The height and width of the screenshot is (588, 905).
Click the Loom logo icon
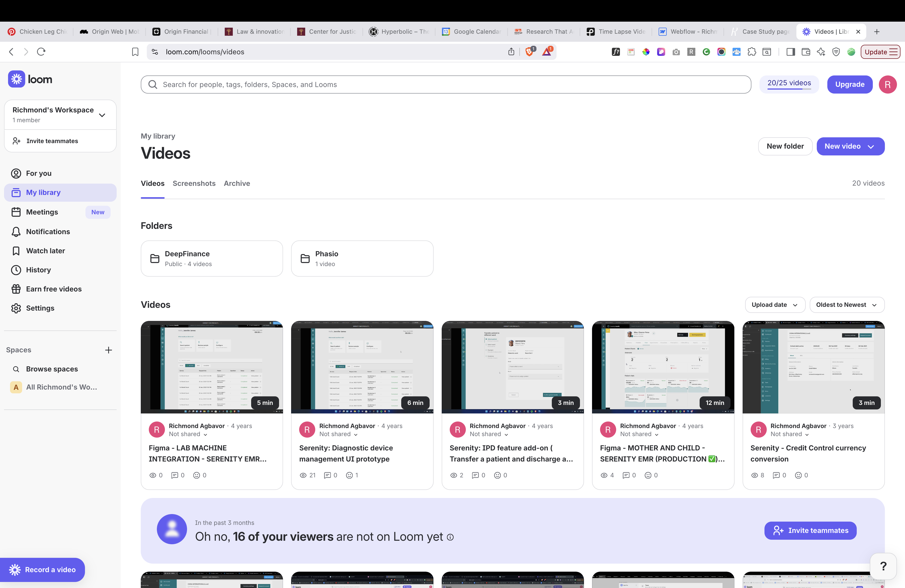16,79
